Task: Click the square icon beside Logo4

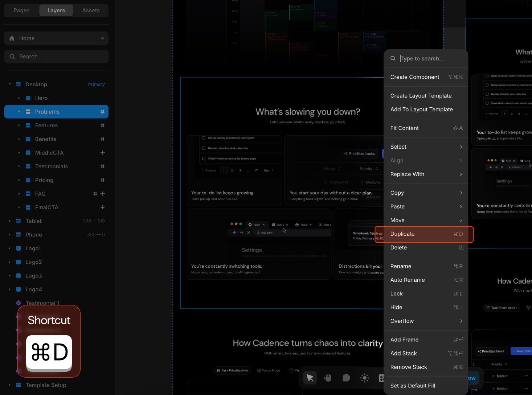Action: point(19,289)
